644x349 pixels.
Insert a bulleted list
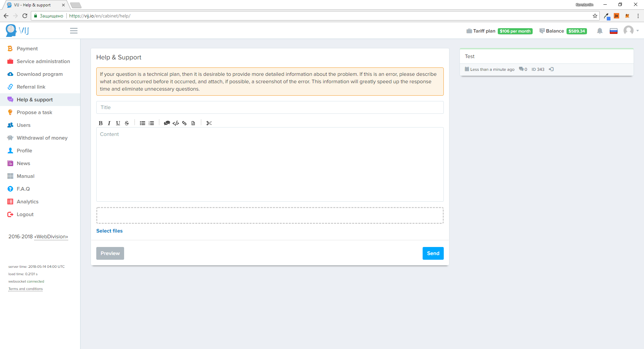[143, 123]
